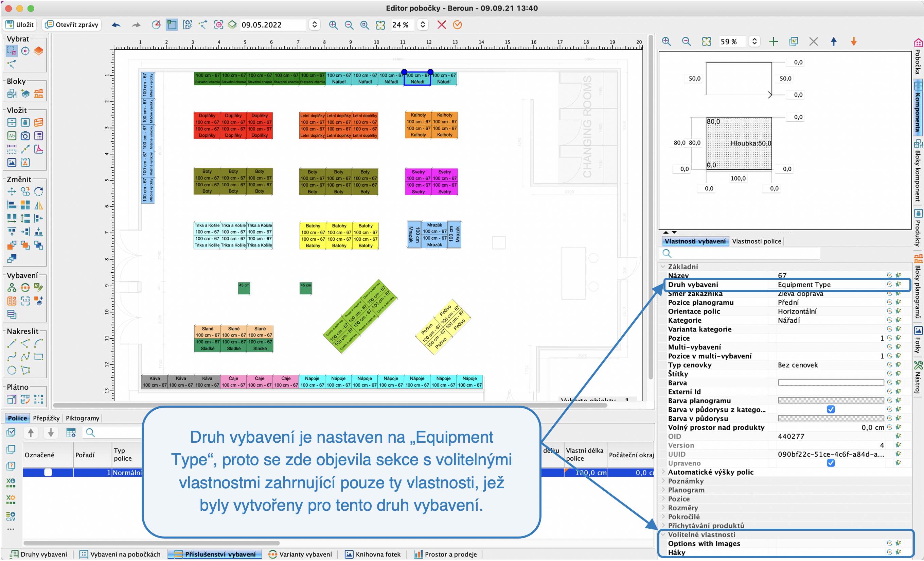This screenshot has height=561, width=924.
Task: Open the Fotky side tab
Action: (x=918, y=340)
